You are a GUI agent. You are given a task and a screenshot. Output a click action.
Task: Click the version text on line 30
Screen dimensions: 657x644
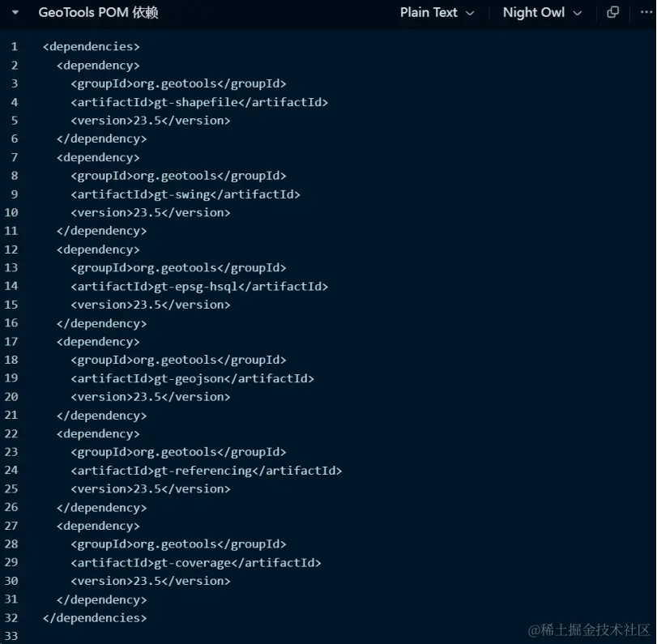151,581
